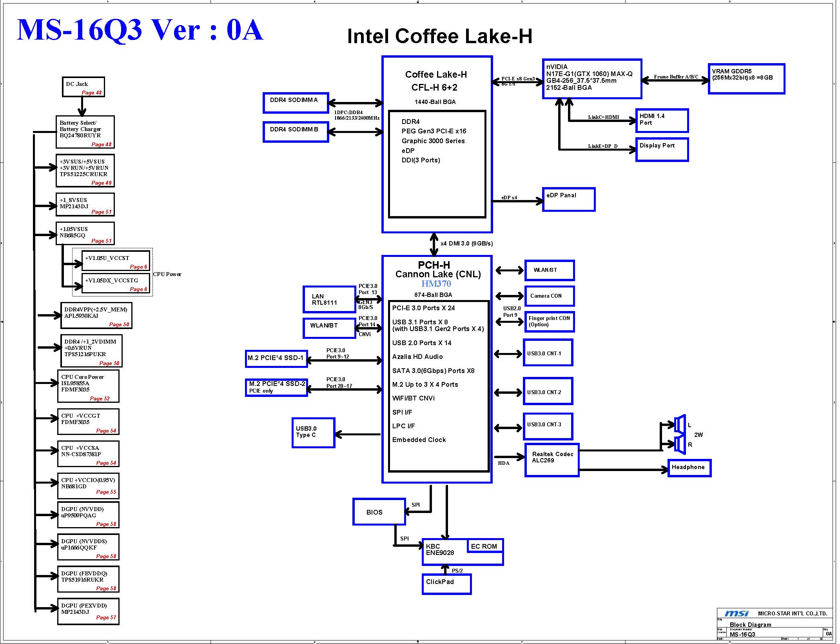This screenshot has width=840, height=644.
Task: Click the DDR4 SODIMM B block
Action: (x=296, y=132)
